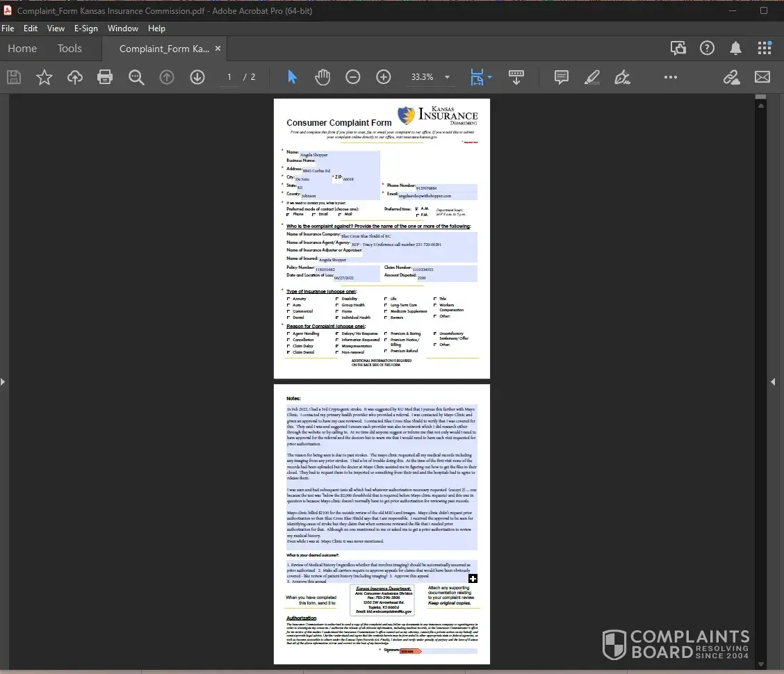
Task: Go to the Home tab
Action: point(22,49)
